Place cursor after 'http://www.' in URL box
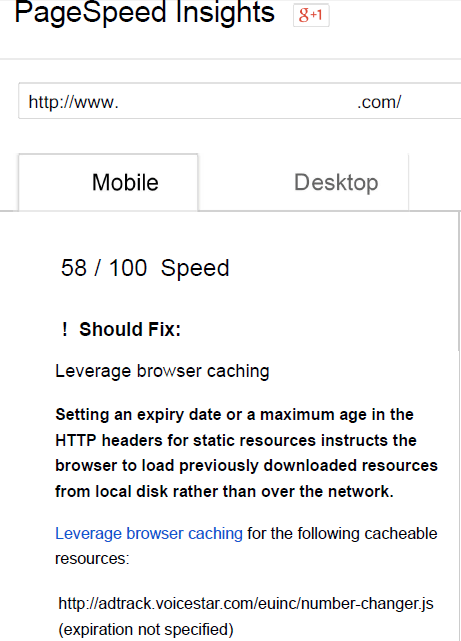This screenshot has height=641, width=461. (119, 102)
